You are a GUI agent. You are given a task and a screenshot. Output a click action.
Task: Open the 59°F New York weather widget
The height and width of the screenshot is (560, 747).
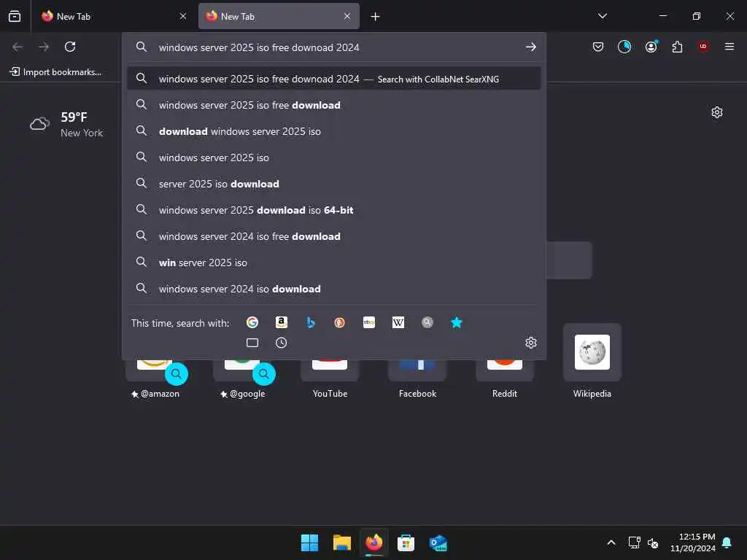(x=66, y=124)
